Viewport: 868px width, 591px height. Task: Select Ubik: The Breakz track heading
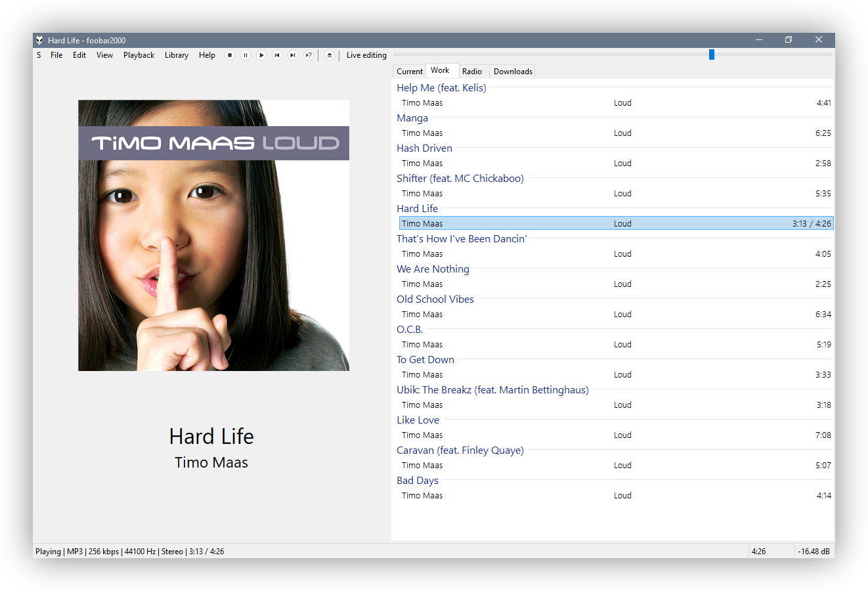(492, 389)
